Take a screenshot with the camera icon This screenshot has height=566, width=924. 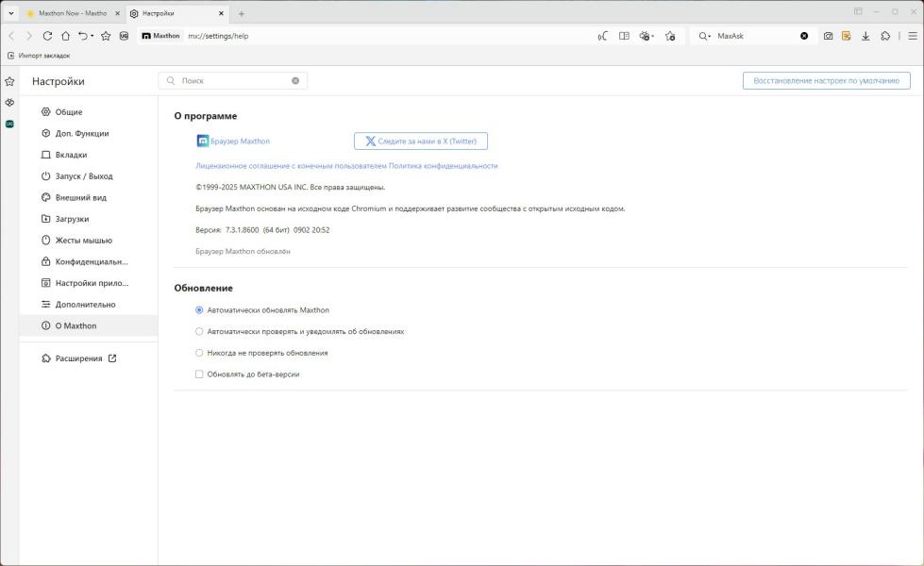(828, 36)
